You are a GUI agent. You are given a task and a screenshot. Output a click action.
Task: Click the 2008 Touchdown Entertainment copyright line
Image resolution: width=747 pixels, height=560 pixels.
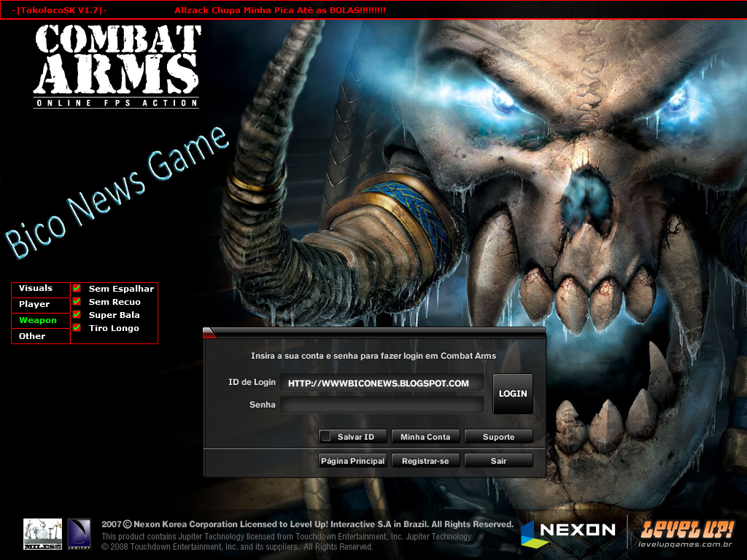click(x=237, y=547)
